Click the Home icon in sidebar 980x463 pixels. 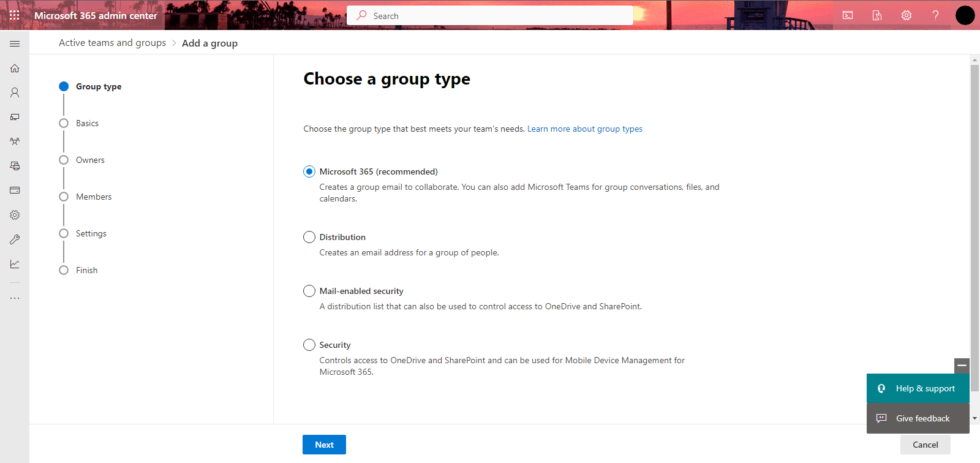tap(15, 68)
